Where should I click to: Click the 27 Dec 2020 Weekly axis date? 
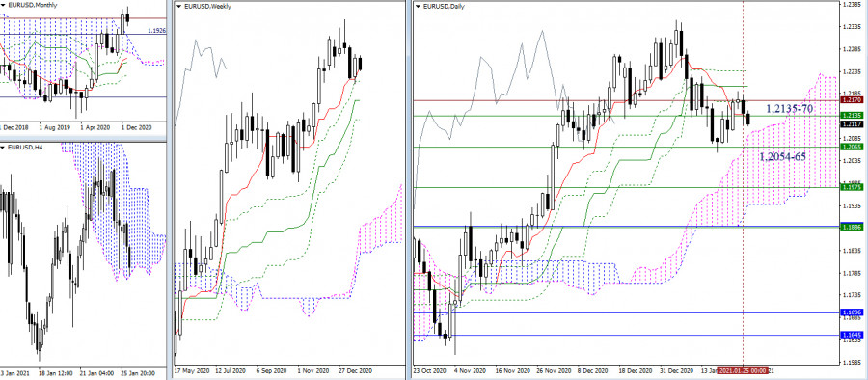tap(355, 370)
